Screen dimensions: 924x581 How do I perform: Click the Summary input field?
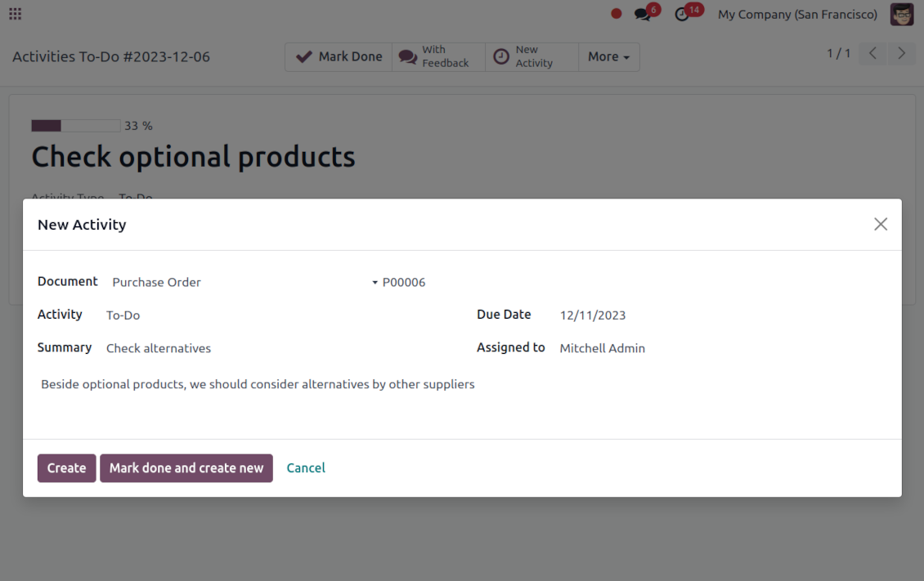(278, 349)
